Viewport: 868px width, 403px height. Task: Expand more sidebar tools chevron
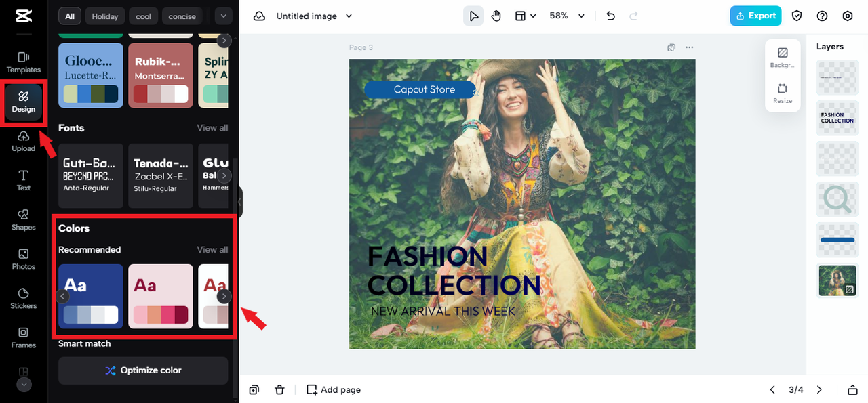coord(24,384)
